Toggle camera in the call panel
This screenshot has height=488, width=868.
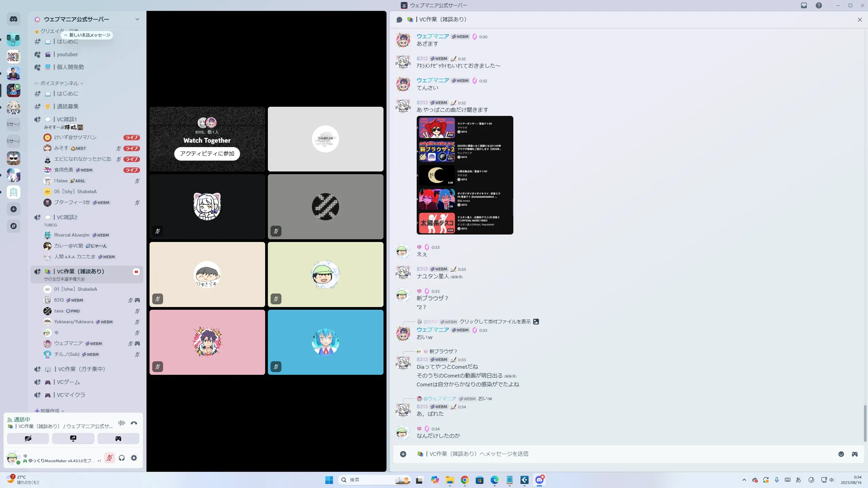point(28,439)
